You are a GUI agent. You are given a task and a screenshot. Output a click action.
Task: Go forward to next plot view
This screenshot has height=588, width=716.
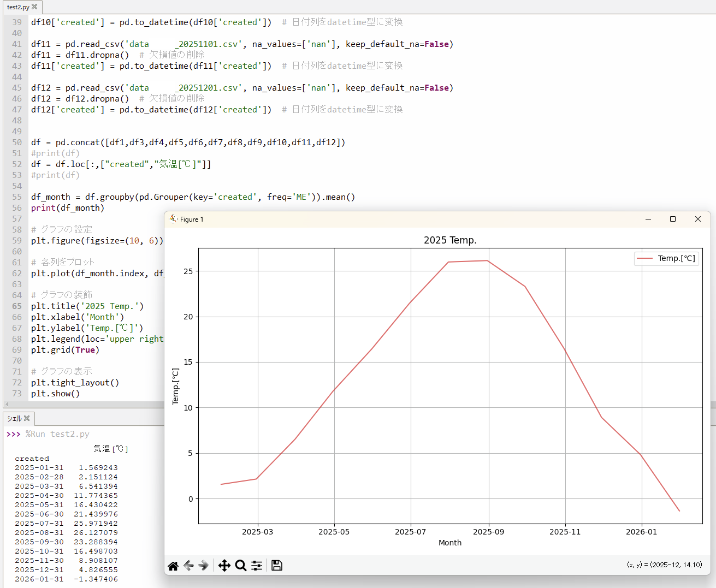[204, 566]
